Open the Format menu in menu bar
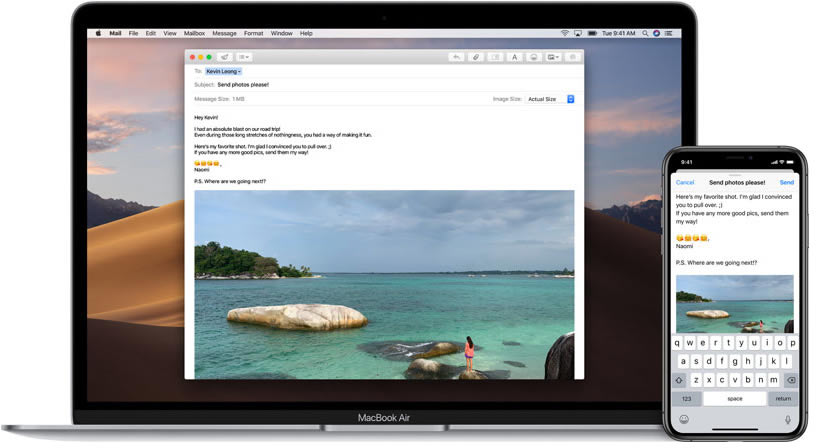 click(253, 33)
